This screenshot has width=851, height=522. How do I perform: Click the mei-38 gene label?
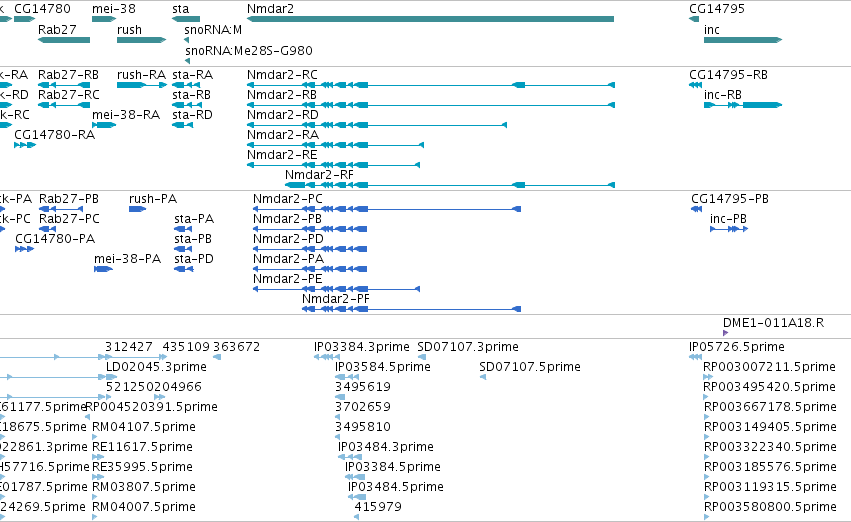coord(114,9)
